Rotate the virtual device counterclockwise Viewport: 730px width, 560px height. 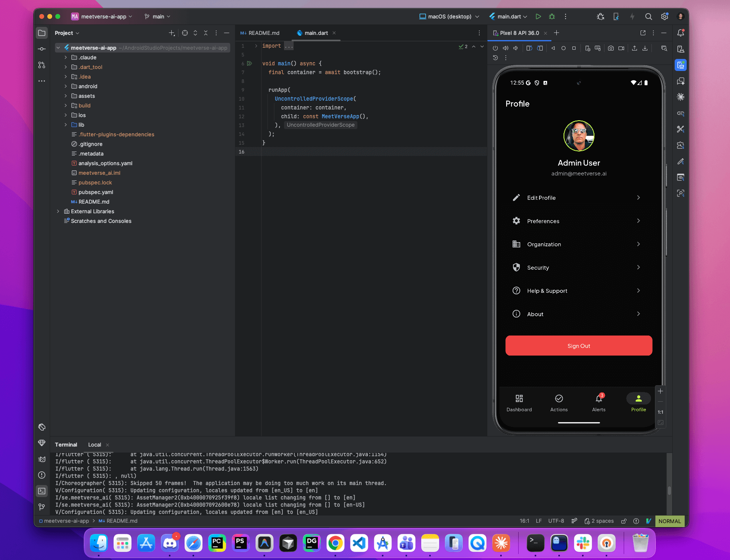529,48
